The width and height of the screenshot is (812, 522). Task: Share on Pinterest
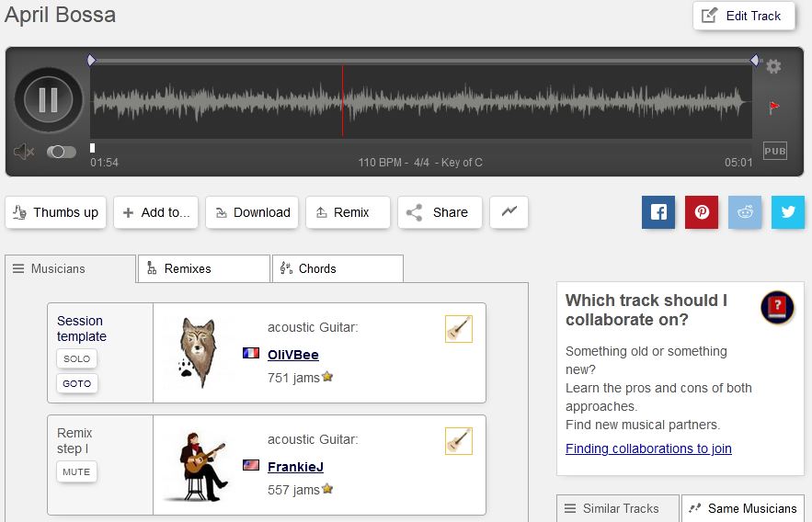coord(702,212)
